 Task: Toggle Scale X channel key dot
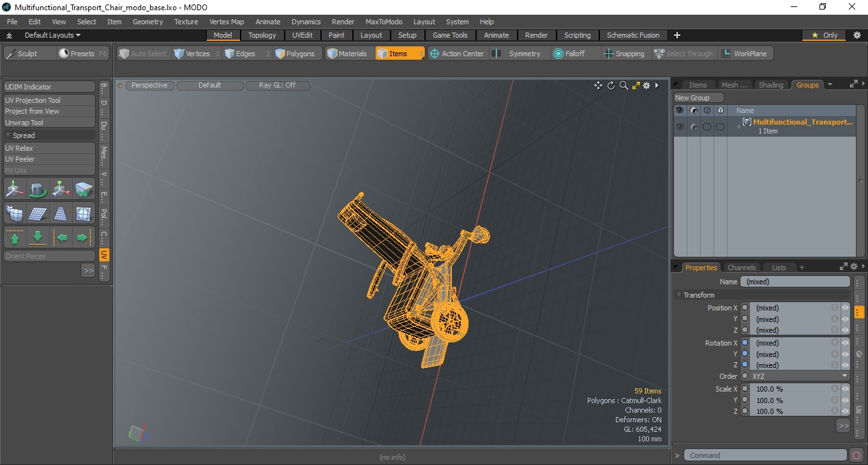745,389
